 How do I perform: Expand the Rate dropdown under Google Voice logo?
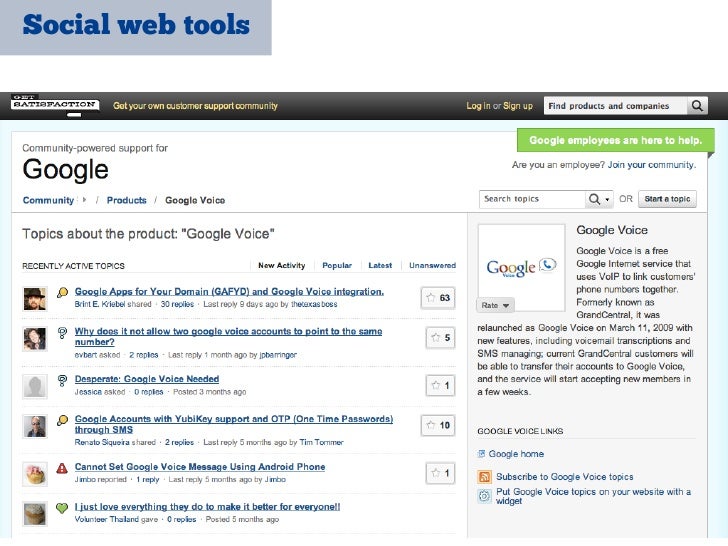(x=495, y=306)
